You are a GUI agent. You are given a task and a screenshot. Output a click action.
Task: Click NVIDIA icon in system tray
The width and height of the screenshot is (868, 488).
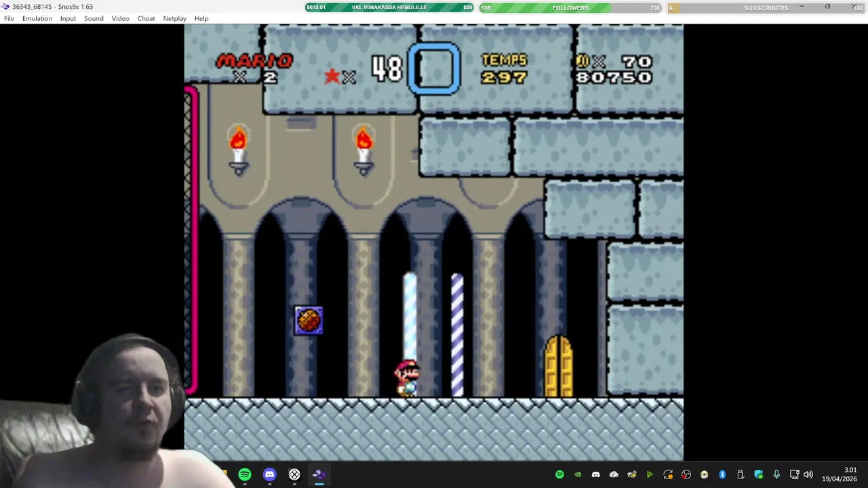coord(578,474)
